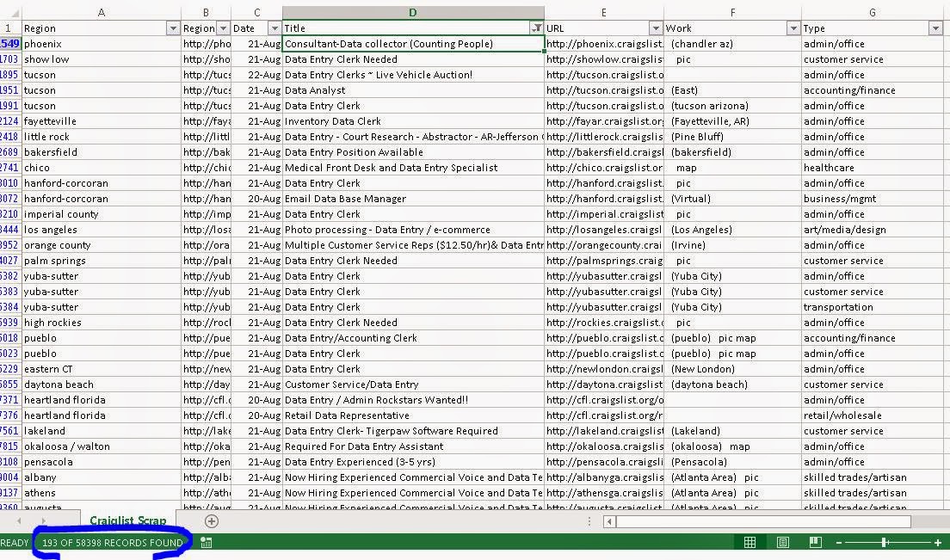
Task: Click the 'los angeles' region cell
Action: coord(102,230)
